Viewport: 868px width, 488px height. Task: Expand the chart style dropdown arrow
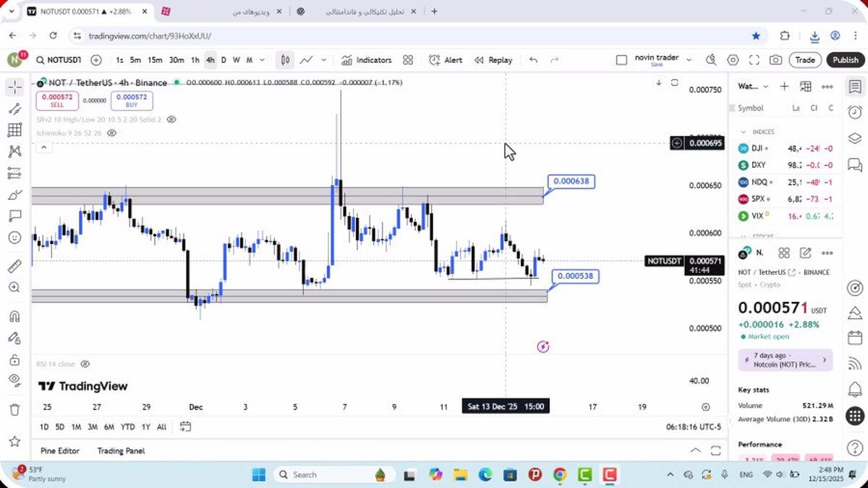pyautogui.click(x=323, y=60)
